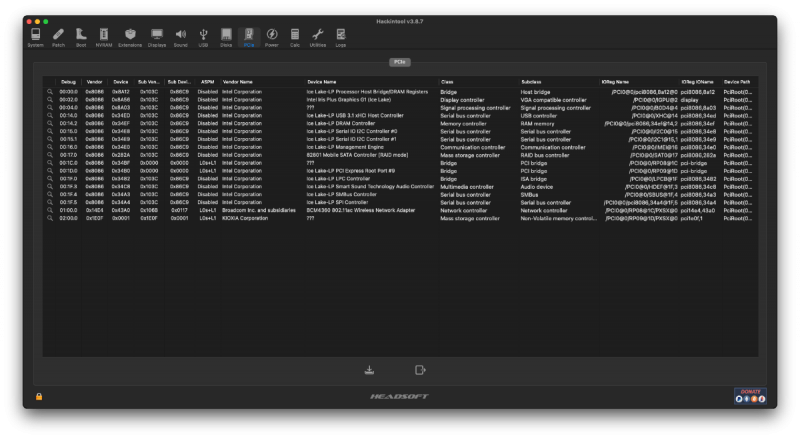Open the Calc section

pyautogui.click(x=295, y=37)
